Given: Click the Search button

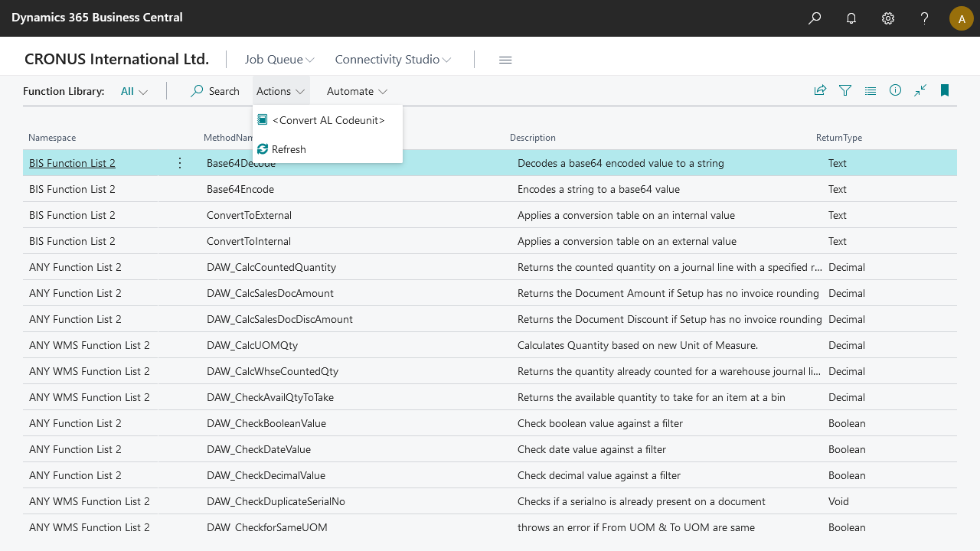Looking at the screenshot, I should tap(215, 91).
